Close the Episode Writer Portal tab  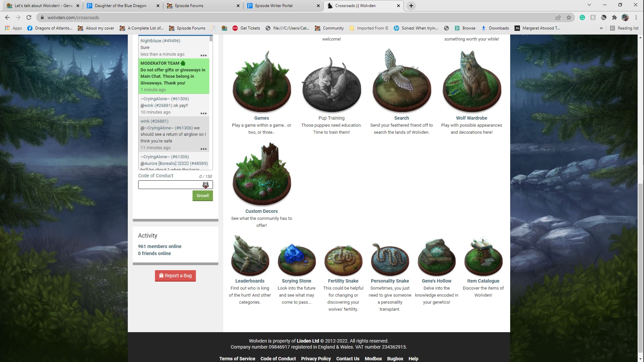[x=318, y=6]
